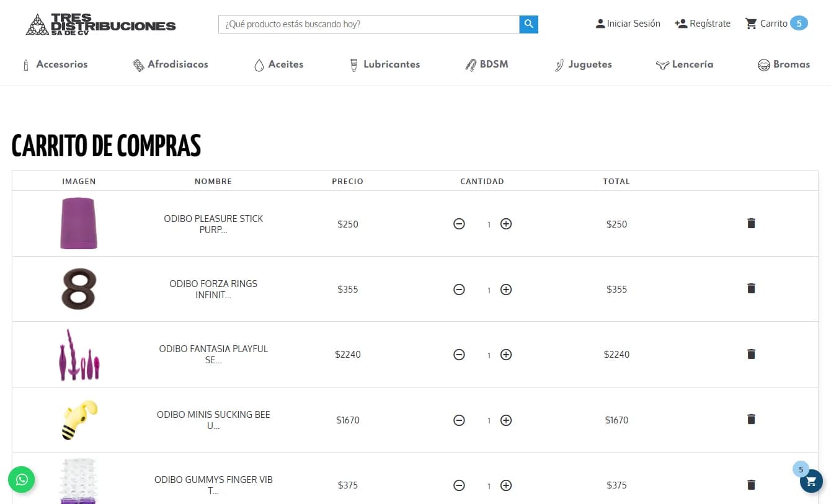Open the WhatsApp chat bubble
This screenshot has height=504, width=831.
[22, 479]
